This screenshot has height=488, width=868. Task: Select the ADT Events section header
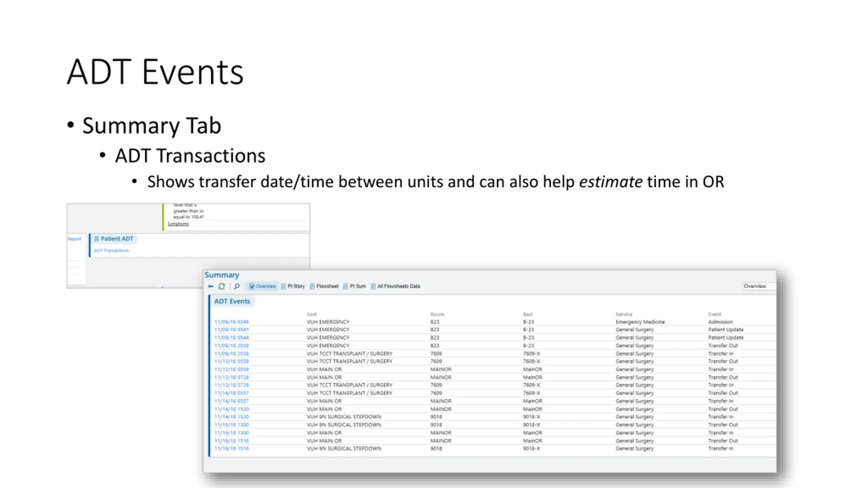point(232,301)
